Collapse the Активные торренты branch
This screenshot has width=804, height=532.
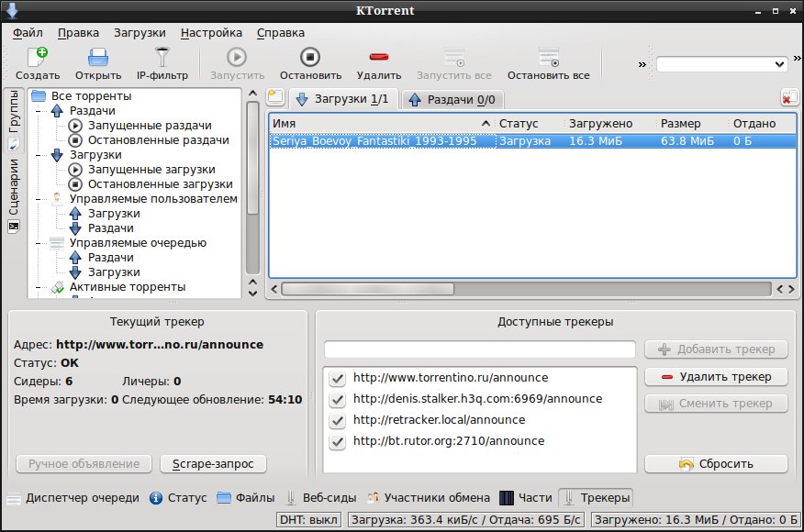click(39, 287)
